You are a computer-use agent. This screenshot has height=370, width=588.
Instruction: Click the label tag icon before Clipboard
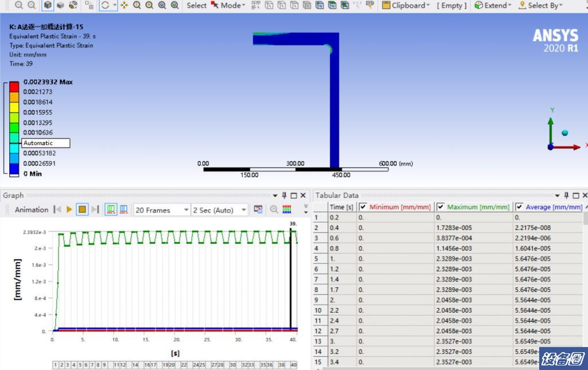[x=370, y=5]
